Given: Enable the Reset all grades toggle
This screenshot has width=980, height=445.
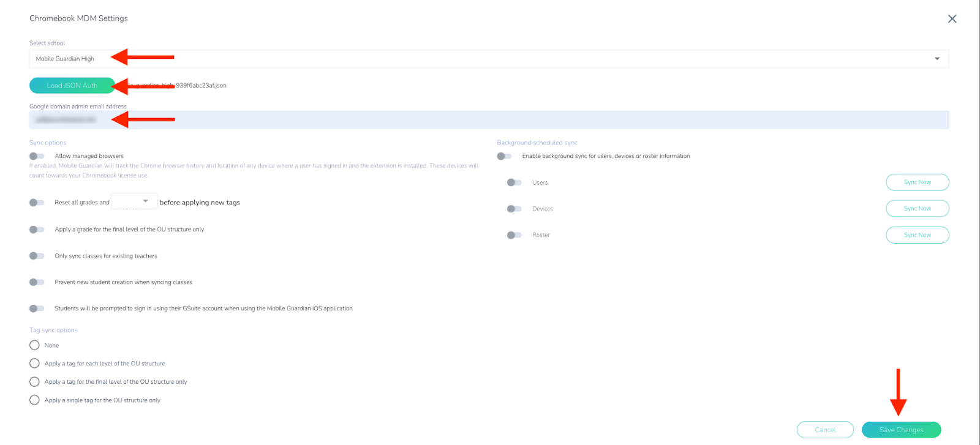Looking at the screenshot, I should [x=37, y=203].
